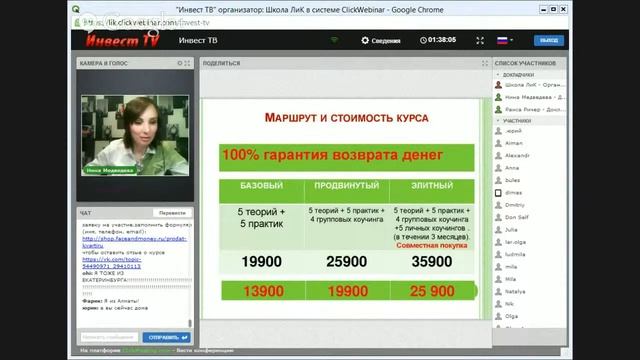Click the avatar icon next to Nik
640x360 pixels.
pos(498,304)
